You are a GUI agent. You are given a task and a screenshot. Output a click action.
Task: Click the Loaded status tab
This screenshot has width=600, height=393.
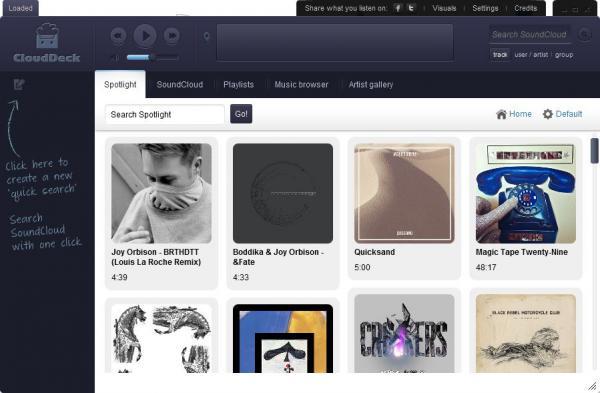pyautogui.click(x=20, y=8)
